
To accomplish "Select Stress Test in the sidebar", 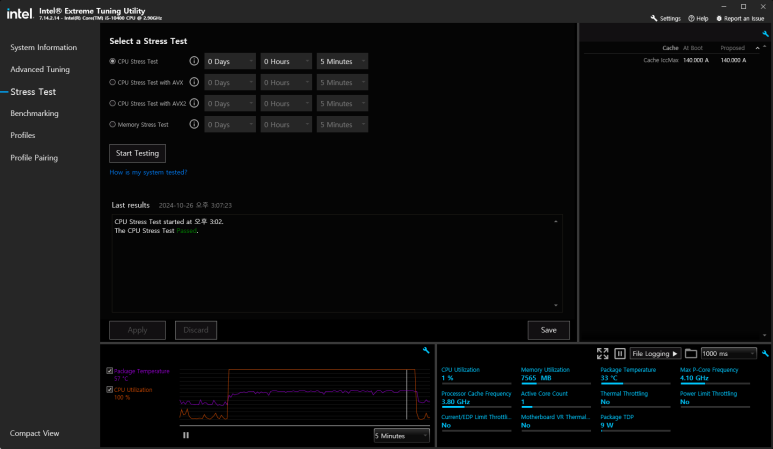I will point(33,92).
